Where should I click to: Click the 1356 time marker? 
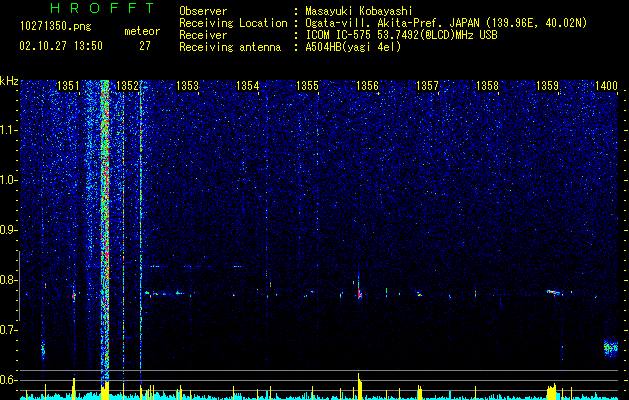pyautogui.click(x=367, y=86)
